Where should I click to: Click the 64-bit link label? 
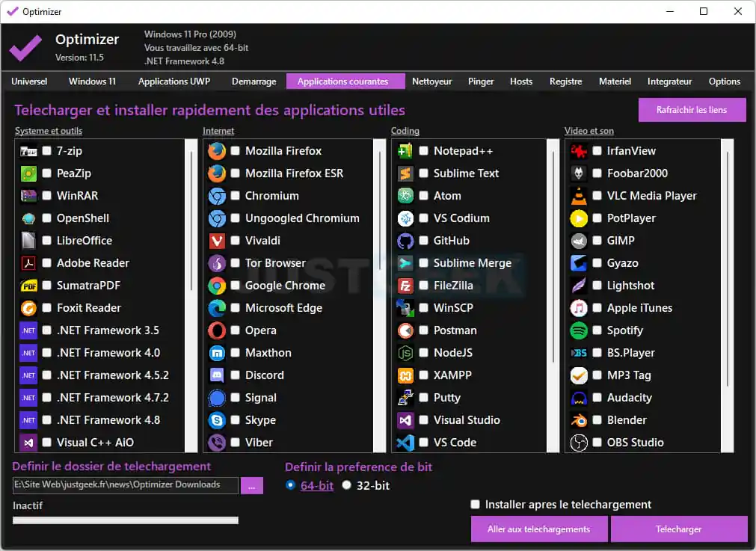coord(317,486)
